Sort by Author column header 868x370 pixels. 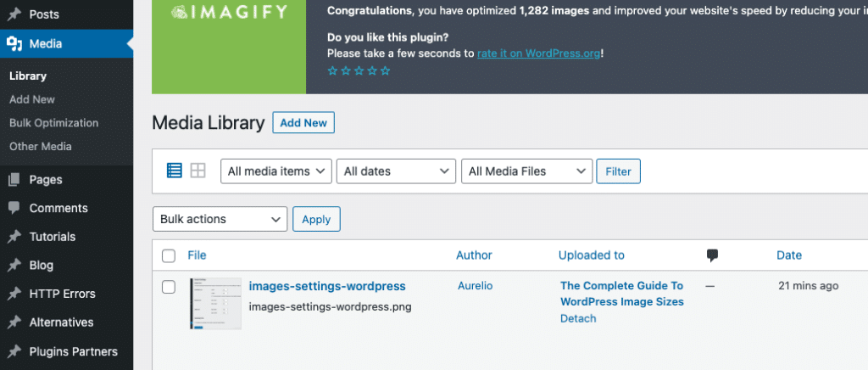coord(474,255)
